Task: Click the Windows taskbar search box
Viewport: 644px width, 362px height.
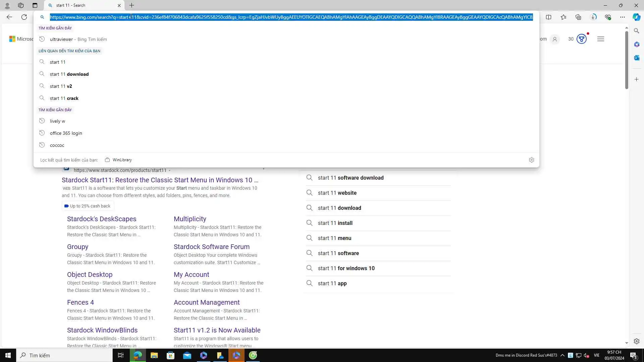Action: point(64,355)
